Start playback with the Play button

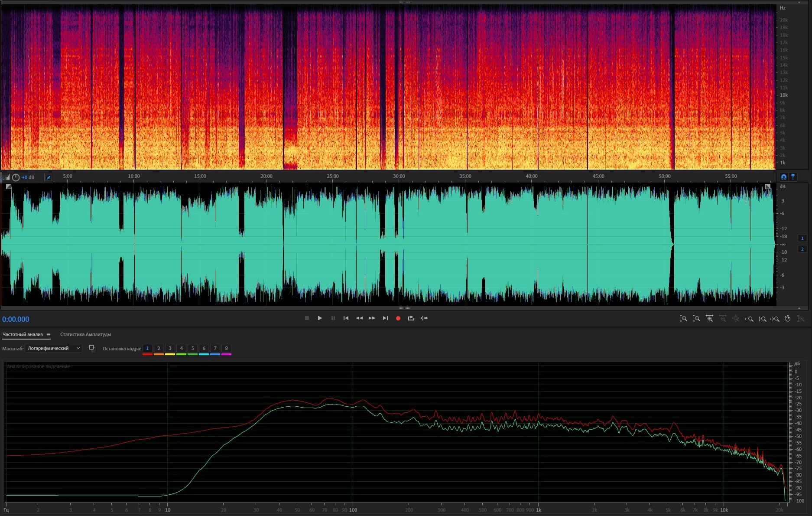click(320, 318)
